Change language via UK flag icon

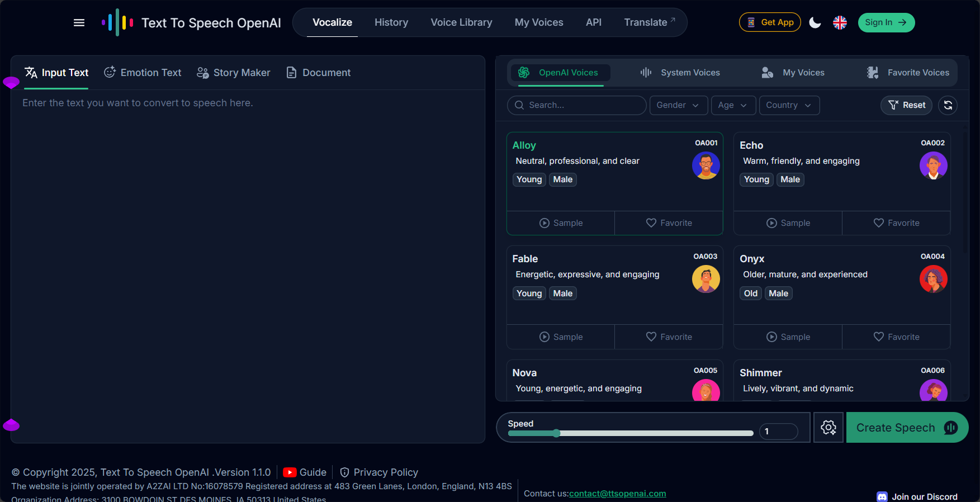(x=840, y=22)
